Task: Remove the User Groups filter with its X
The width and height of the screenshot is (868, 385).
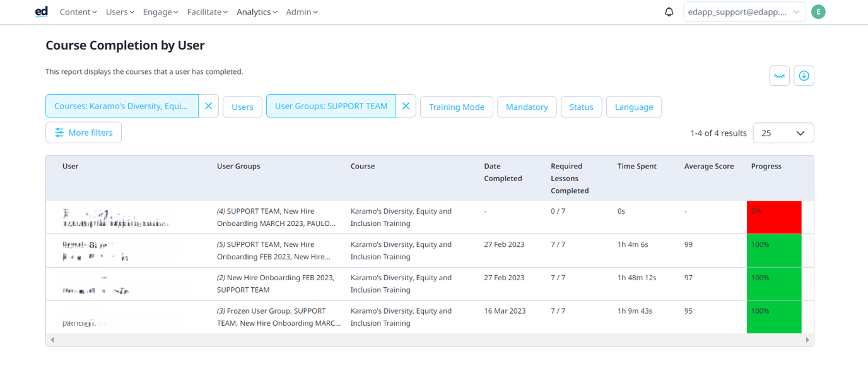Action: pyautogui.click(x=406, y=106)
